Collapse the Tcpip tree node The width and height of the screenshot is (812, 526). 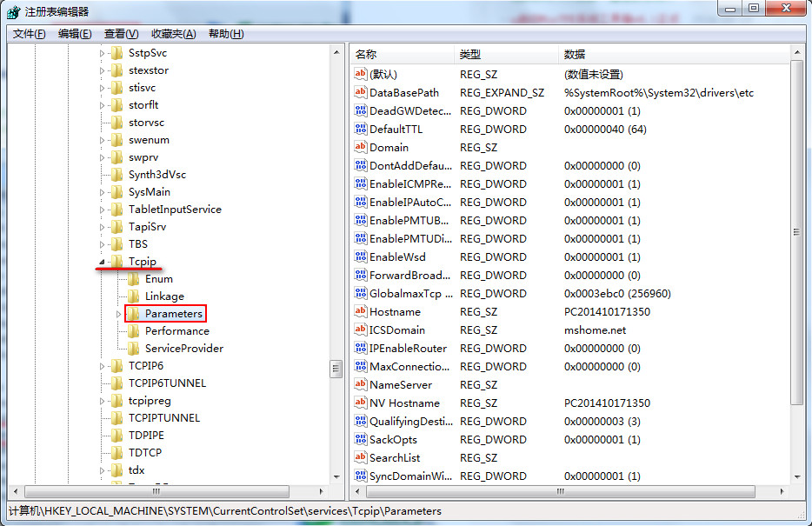click(x=100, y=261)
